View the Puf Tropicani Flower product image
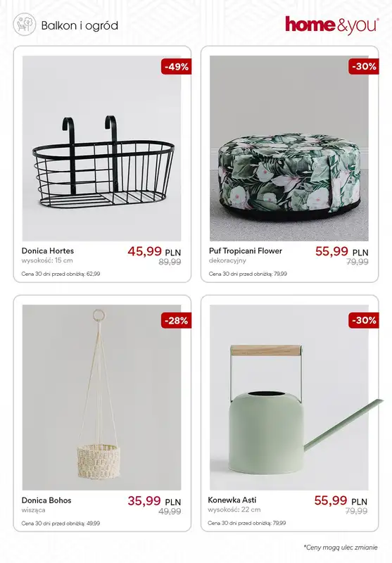Image resolution: width=392 pixels, height=563 pixels. click(x=289, y=148)
